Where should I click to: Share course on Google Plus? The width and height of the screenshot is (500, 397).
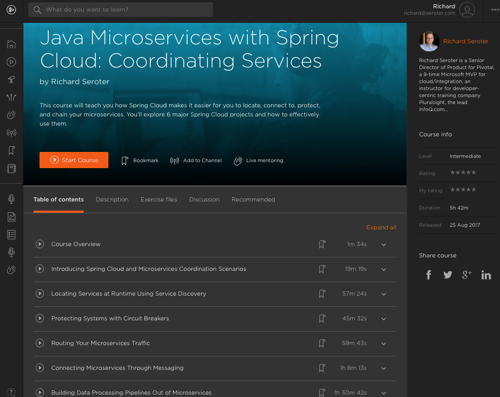pyautogui.click(x=466, y=275)
